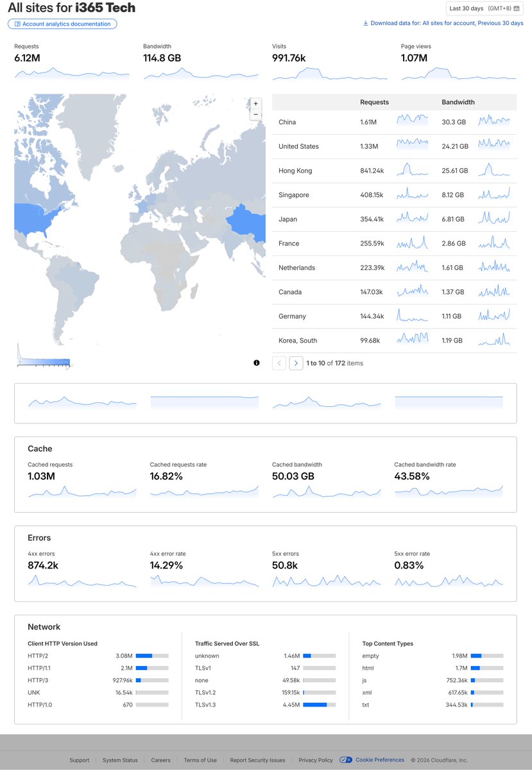Go to next page of countries
Screen dimensions: 532x770
coord(296,363)
